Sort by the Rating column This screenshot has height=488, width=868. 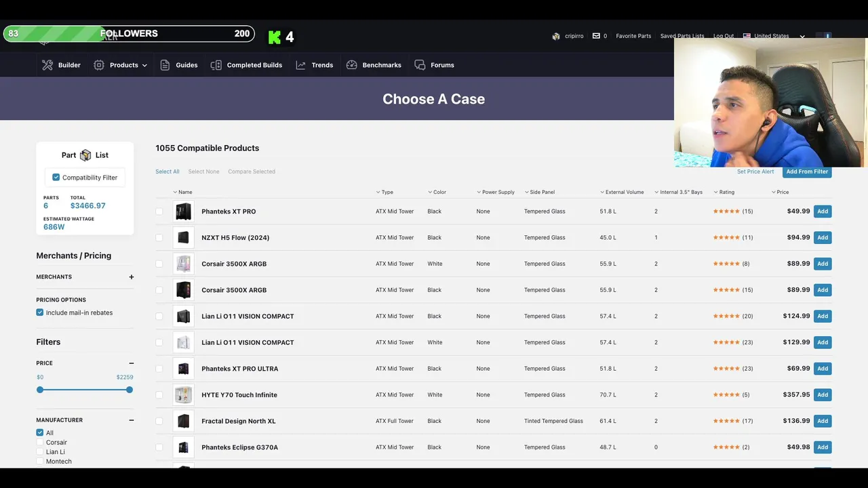[x=724, y=192]
